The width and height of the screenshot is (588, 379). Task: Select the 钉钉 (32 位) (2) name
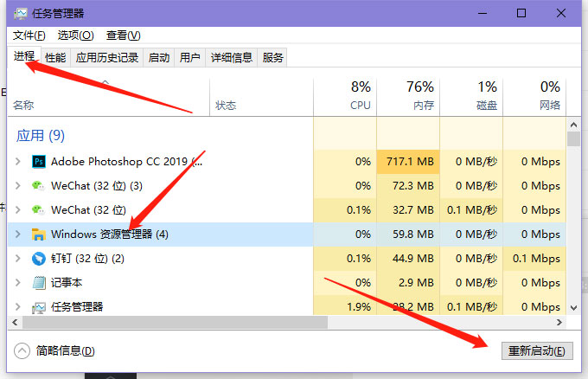[x=87, y=259]
